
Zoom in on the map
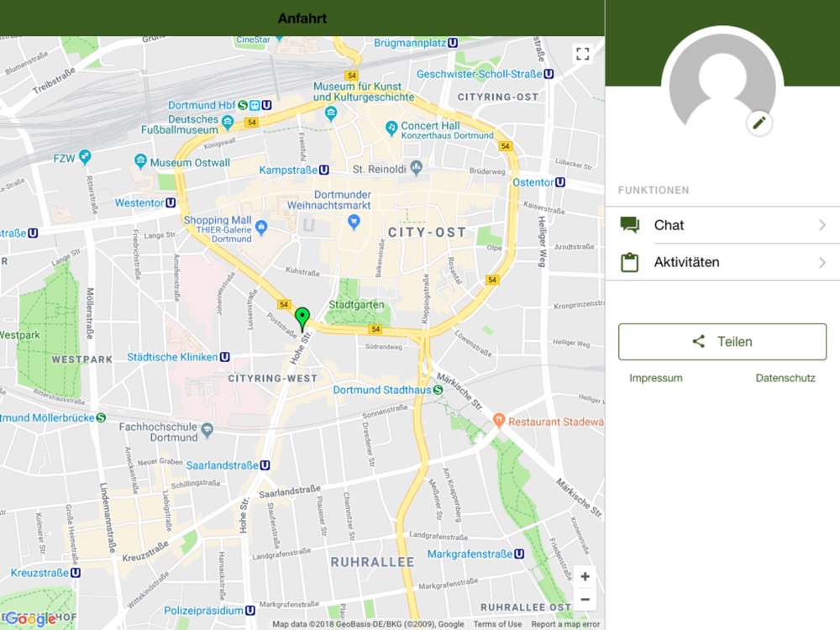point(585,576)
